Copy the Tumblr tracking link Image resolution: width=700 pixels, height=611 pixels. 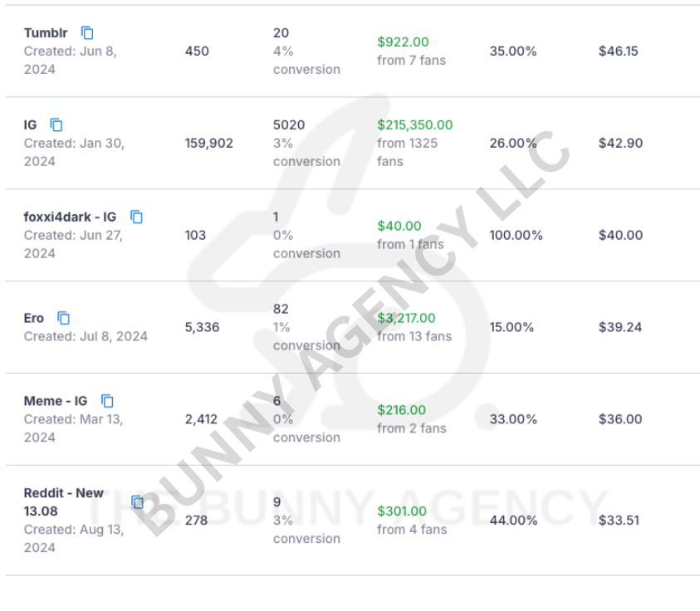tap(87, 33)
